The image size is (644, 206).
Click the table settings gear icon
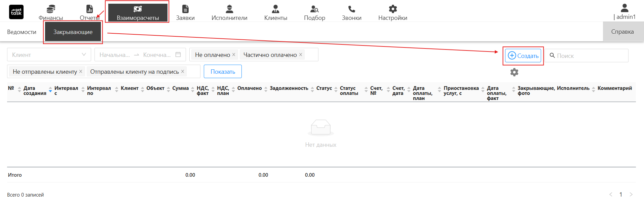(514, 72)
